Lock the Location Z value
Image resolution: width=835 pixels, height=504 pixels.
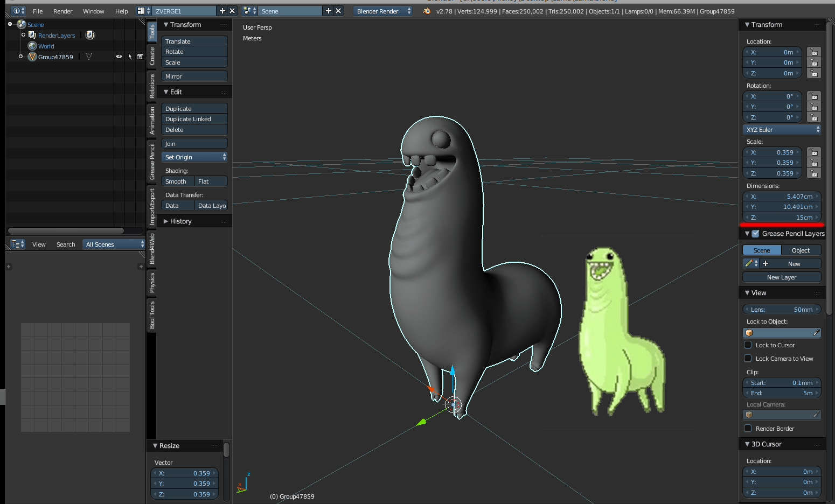[x=814, y=73]
